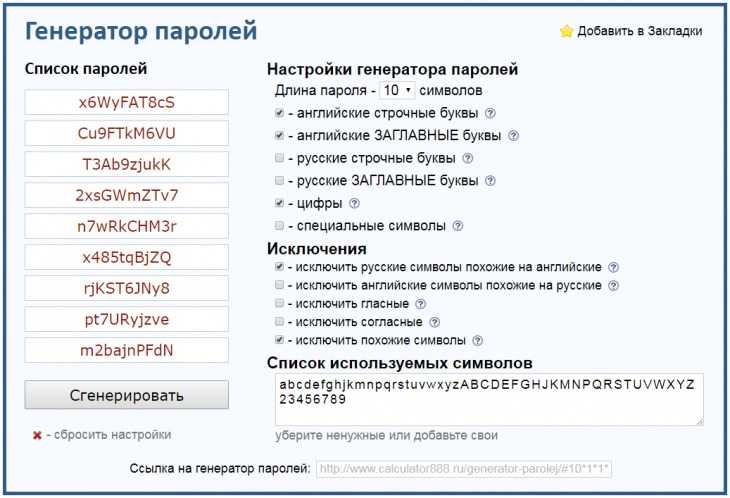Image resolution: width=730 pixels, height=498 pixels.
Task: Select password 2xsGWmZTv7
Action: [x=127, y=195]
